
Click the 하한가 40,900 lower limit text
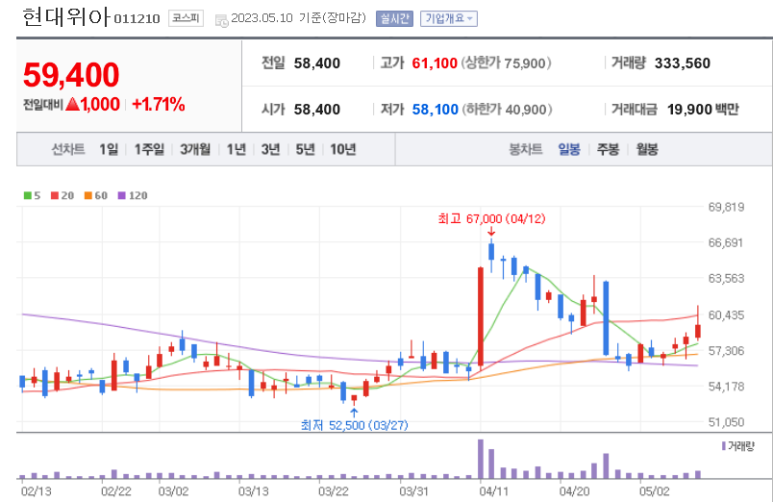pyautogui.click(x=507, y=109)
